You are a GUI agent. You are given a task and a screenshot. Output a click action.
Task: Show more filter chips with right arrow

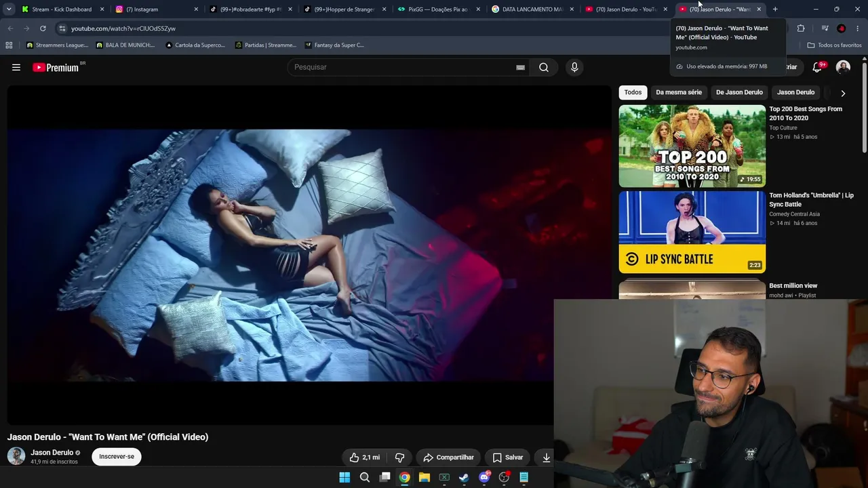[843, 93]
